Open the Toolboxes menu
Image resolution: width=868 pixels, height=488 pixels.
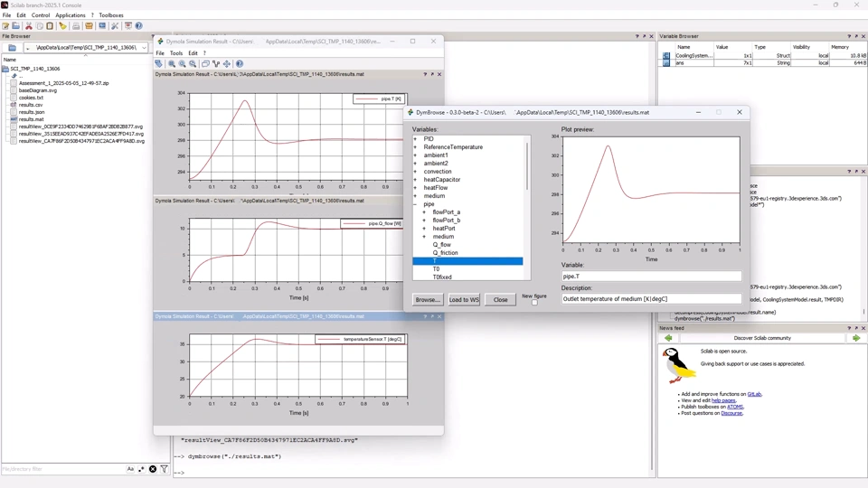coord(111,15)
